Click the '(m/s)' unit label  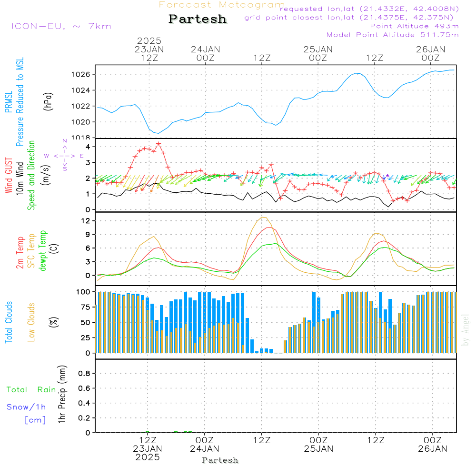coord(46,175)
